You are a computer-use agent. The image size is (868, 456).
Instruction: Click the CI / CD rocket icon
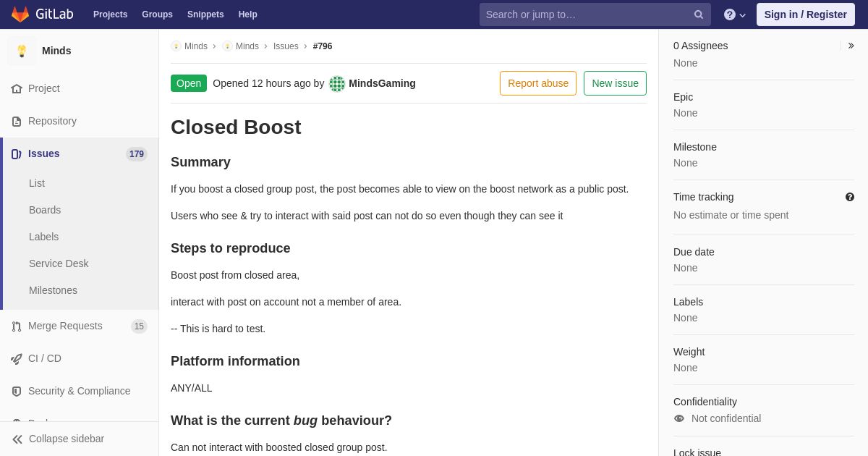(x=17, y=359)
